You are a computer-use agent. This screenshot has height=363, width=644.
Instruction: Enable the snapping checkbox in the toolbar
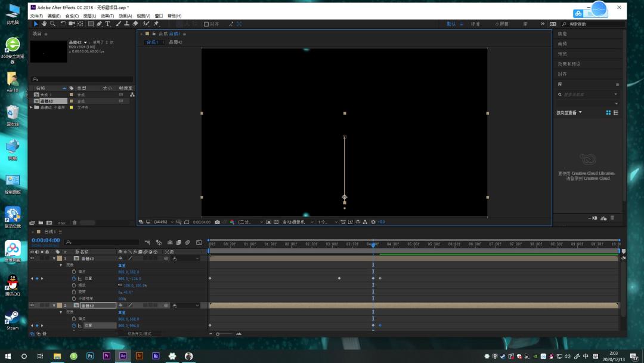click(x=206, y=24)
